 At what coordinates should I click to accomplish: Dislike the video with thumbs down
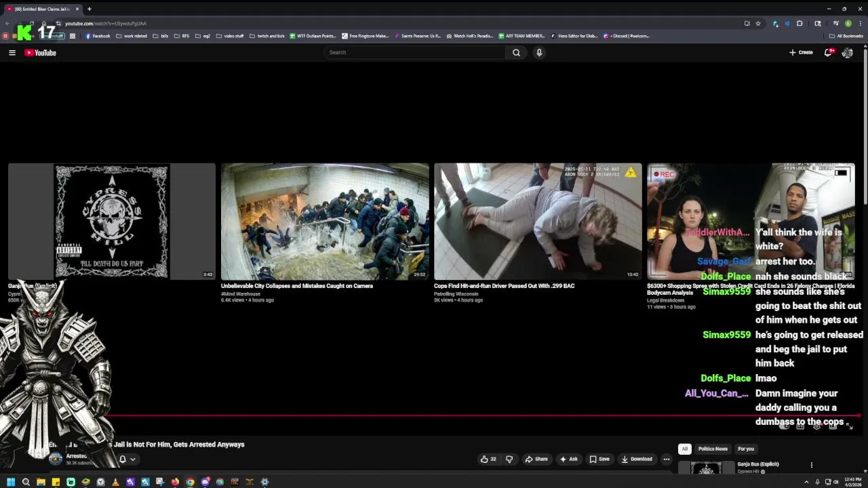click(509, 459)
